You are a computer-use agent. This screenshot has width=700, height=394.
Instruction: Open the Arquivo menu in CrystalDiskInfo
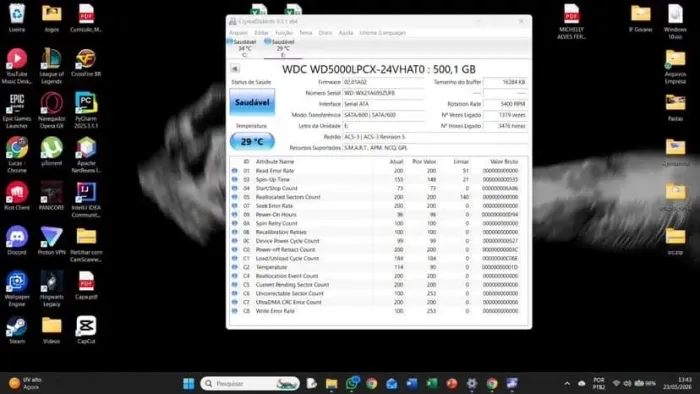pyautogui.click(x=238, y=33)
